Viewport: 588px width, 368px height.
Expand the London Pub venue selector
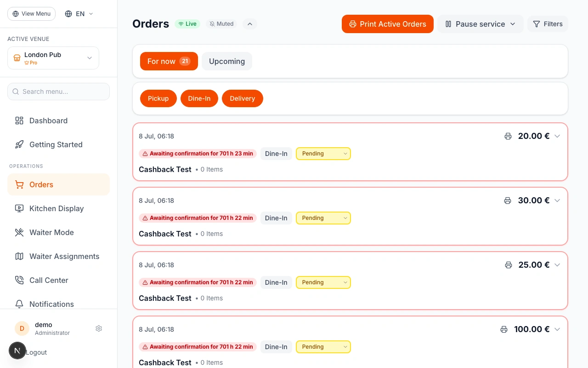point(53,58)
